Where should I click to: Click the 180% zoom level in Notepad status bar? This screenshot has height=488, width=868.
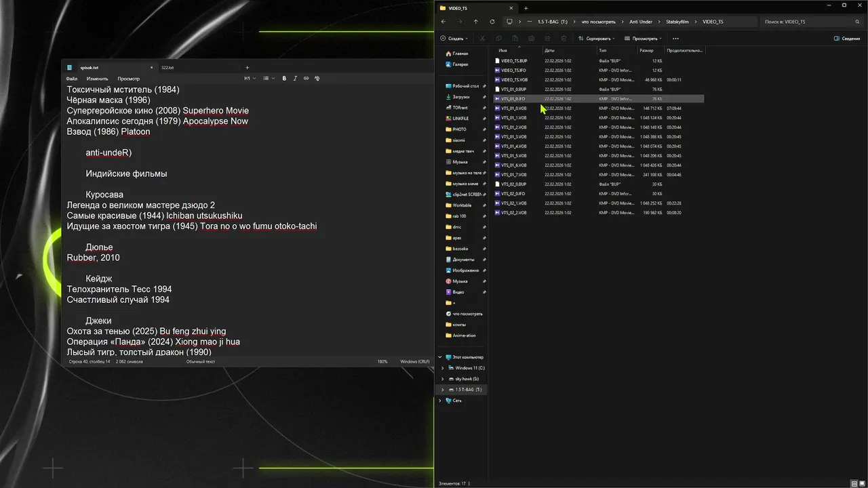tap(382, 361)
